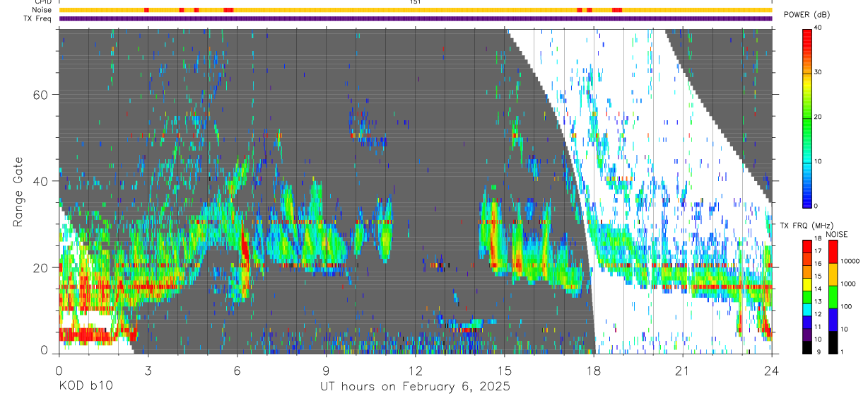Click x-axis tick label '9'
This screenshot has height=401, width=868.
326,370
